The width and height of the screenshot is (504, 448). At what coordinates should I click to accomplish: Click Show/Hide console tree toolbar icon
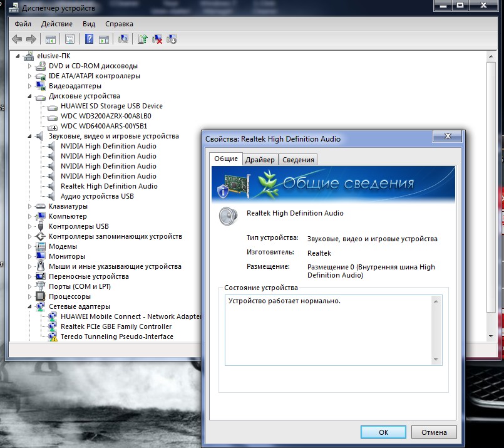pyautogui.click(x=50, y=39)
